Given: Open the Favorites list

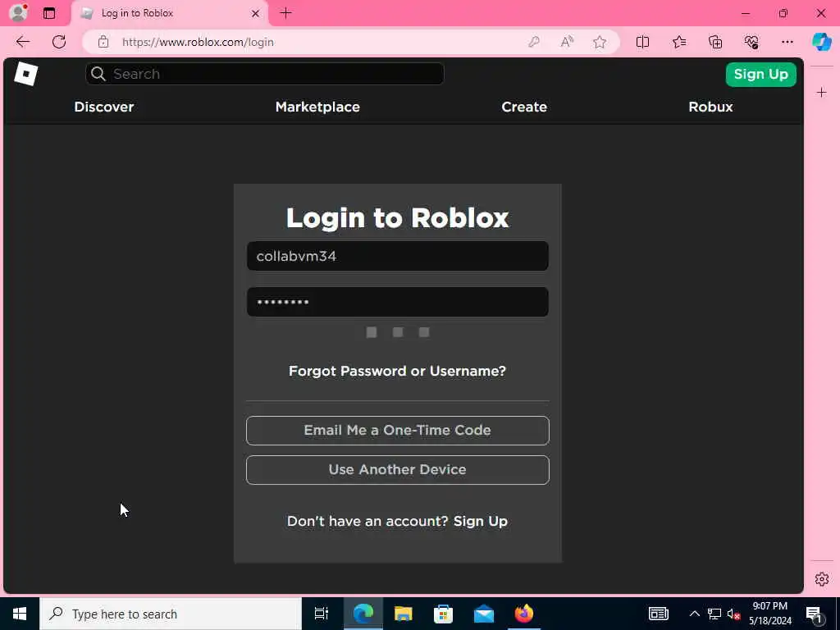Looking at the screenshot, I should (678, 42).
